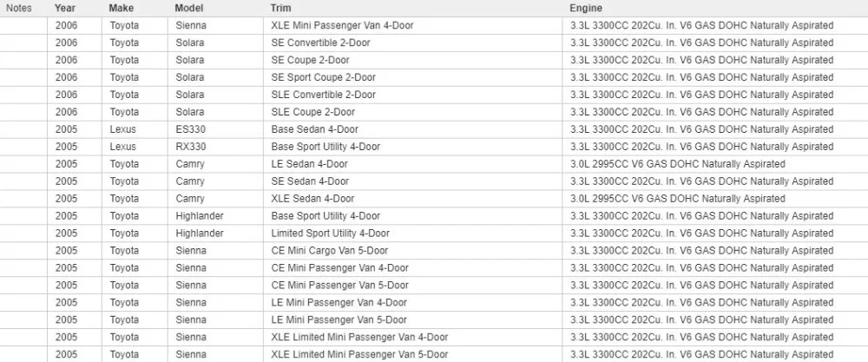Select the Lexus ES330 model cell

[190, 129]
